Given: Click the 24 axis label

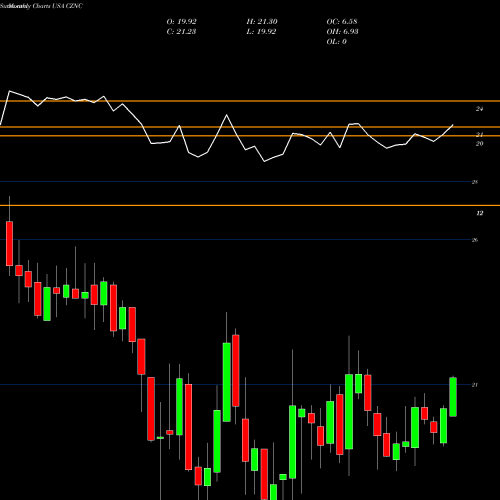Looking at the screenshot, I should [x=479, y=109].
